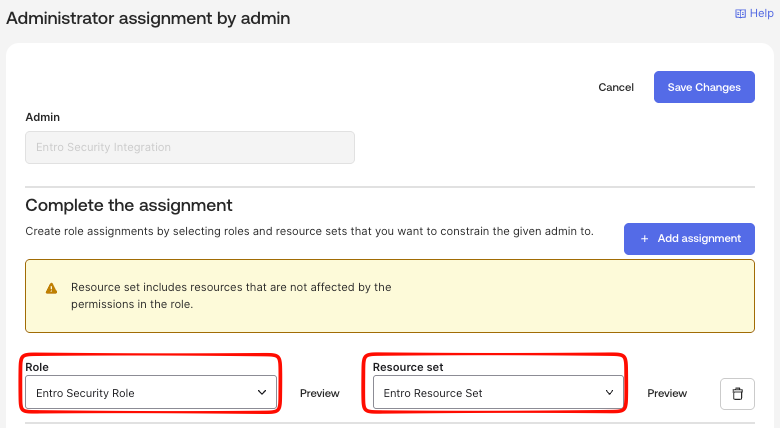The width and height of the screenshot is (780, 428).
Task: Preview the Entro Security Role
Action: (x=319, y=393)
